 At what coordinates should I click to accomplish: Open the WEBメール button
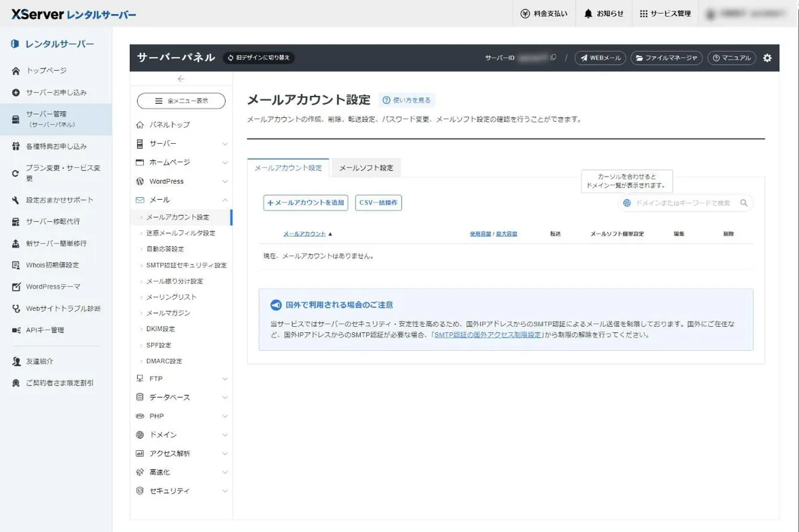pos(600,58)
